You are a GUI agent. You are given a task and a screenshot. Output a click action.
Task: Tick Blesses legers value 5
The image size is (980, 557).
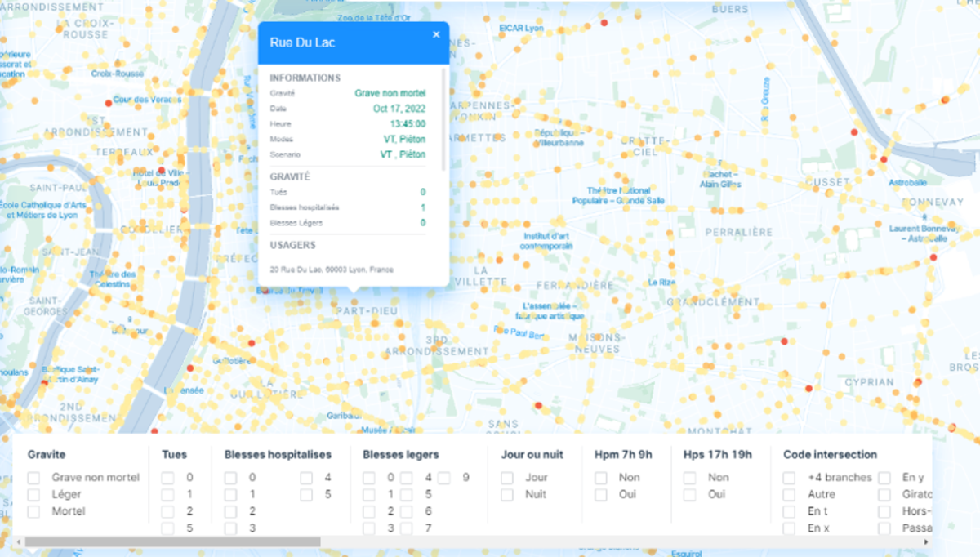click(x=407, y=495)
